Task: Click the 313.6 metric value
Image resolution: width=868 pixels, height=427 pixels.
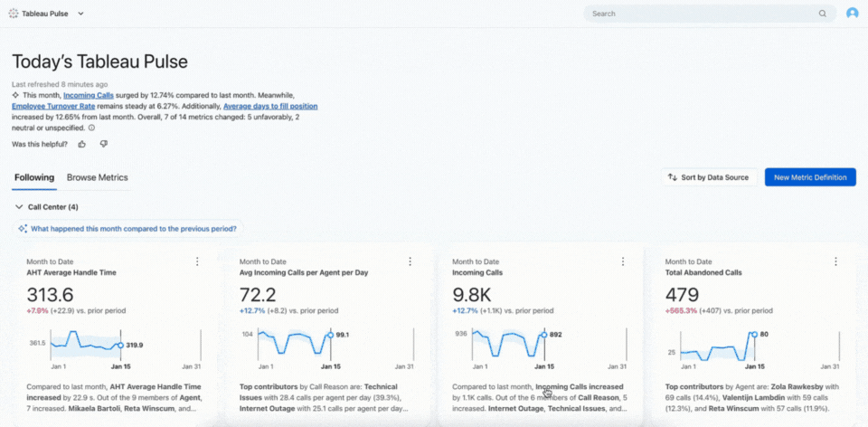Action: [50, 295]
